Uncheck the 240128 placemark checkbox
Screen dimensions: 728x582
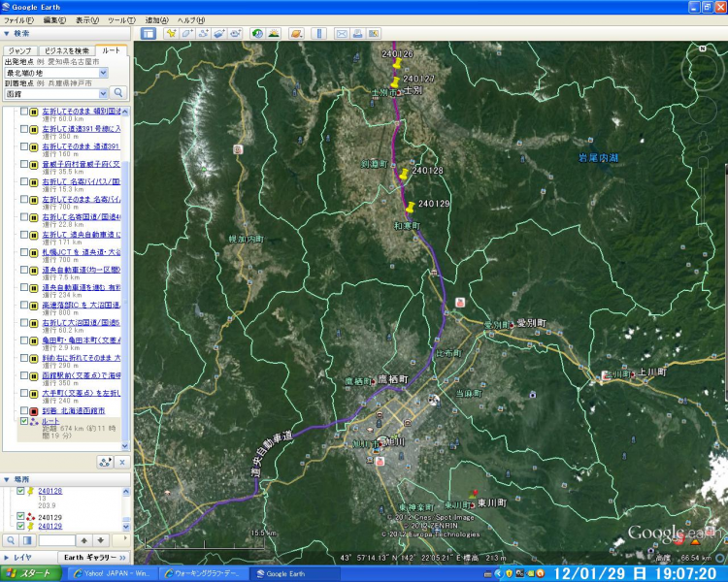point(20,491)
